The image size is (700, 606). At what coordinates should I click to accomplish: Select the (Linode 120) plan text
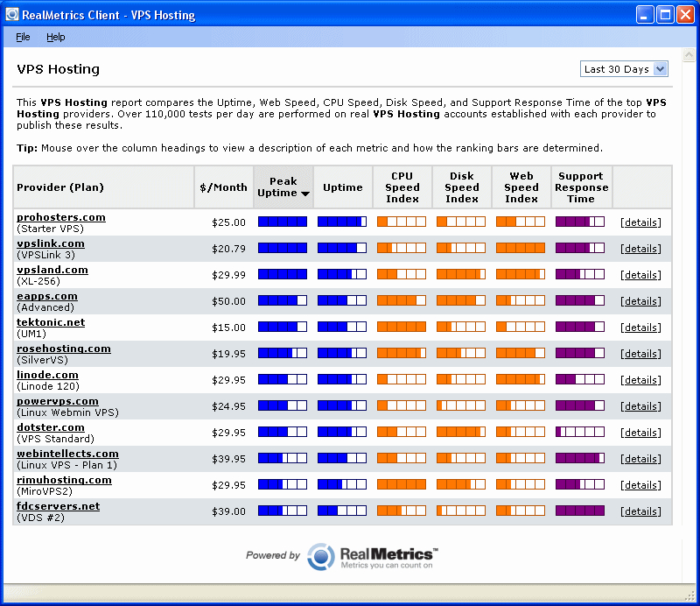tap(48, 386)
